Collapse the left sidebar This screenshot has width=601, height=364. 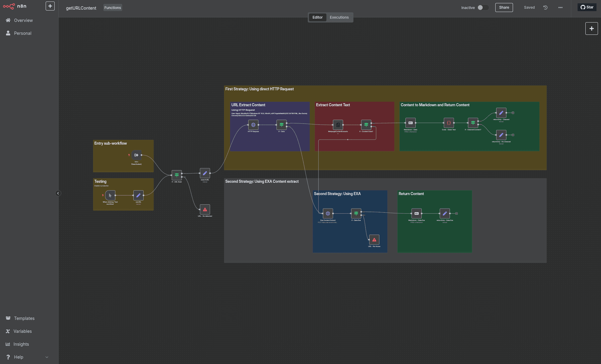(x=58, y=193)
